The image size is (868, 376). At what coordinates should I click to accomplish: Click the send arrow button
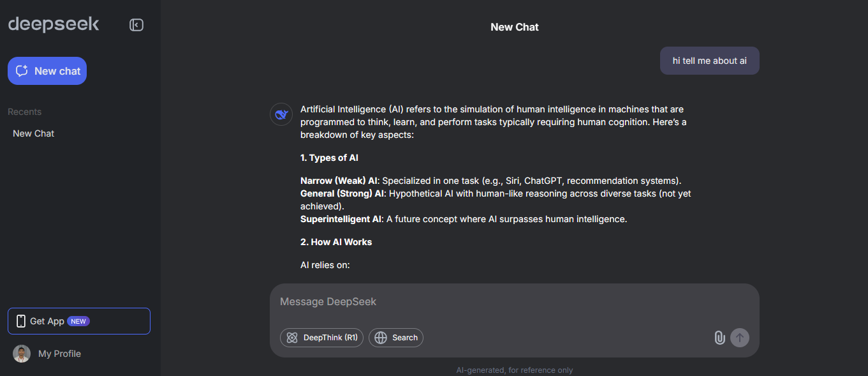[740, 338]
